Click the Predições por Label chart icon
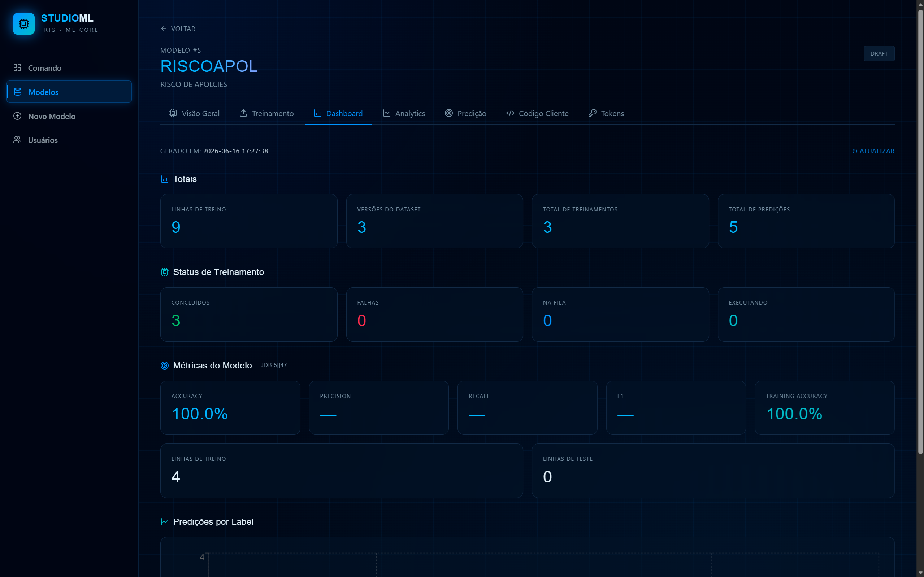 pyautogui.click(x=165, y=522)
